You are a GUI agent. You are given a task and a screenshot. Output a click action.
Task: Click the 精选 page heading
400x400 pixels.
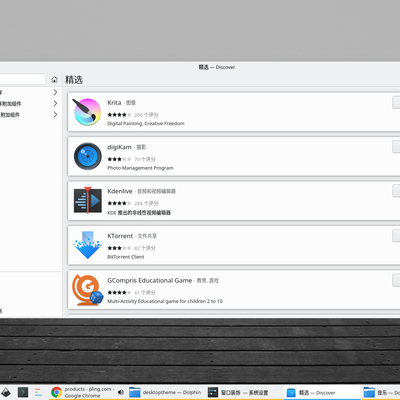tap(74, 80)
